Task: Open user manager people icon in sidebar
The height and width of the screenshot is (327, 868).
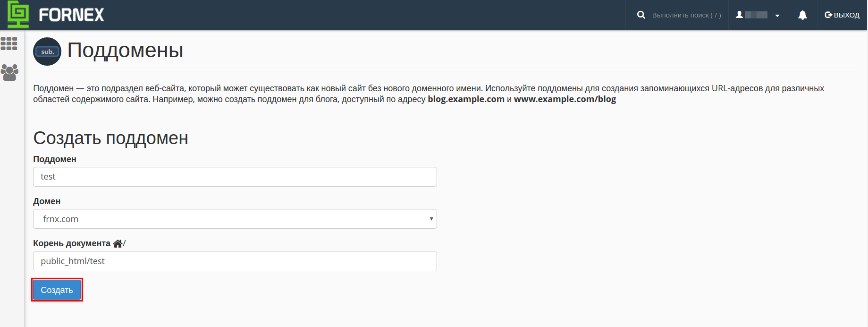Action: pyautogui.click(x=9, y=72)
